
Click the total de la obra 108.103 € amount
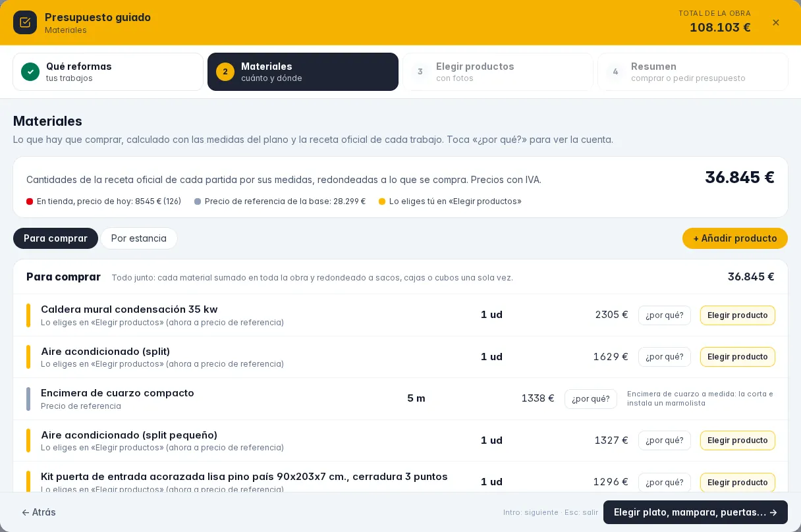click(720, 28)
